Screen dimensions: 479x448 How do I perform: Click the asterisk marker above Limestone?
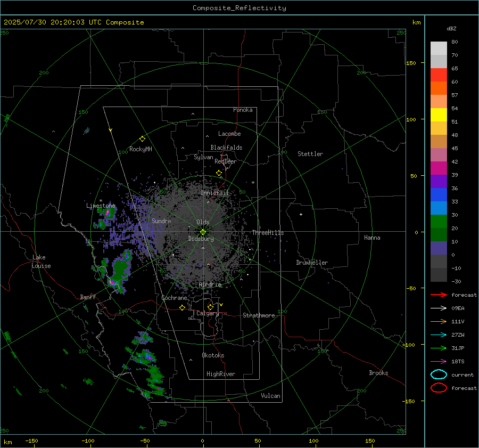pyautogui.click(x=101, y=201)
